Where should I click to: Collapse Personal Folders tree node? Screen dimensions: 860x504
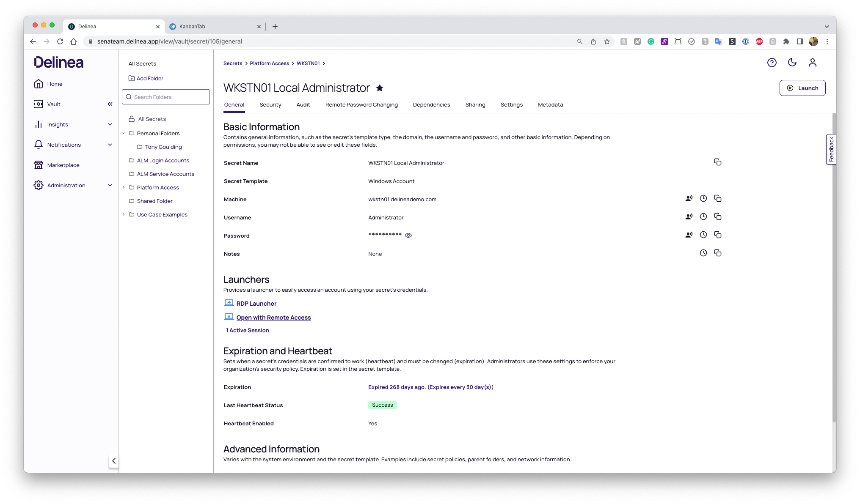point(124,134)
